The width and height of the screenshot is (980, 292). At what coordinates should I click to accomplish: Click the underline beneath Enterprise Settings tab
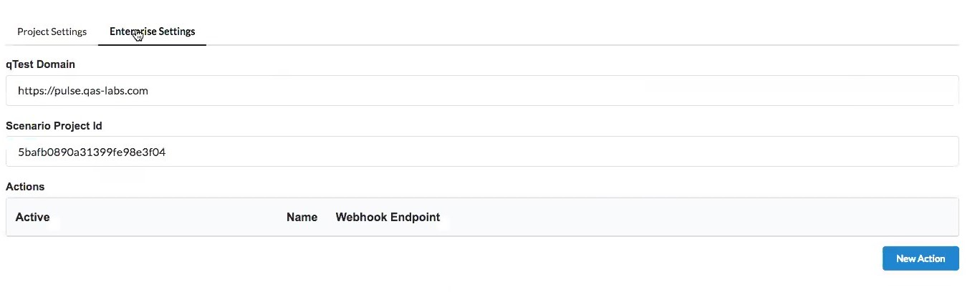(x=152, y=44)
